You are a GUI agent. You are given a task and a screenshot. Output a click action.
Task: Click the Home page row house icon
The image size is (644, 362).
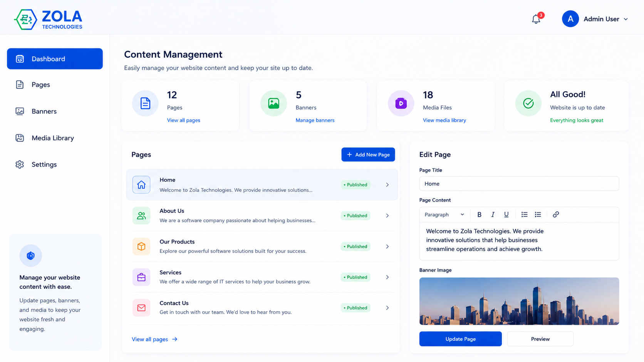pyautogui.click(x=141, y=185)
